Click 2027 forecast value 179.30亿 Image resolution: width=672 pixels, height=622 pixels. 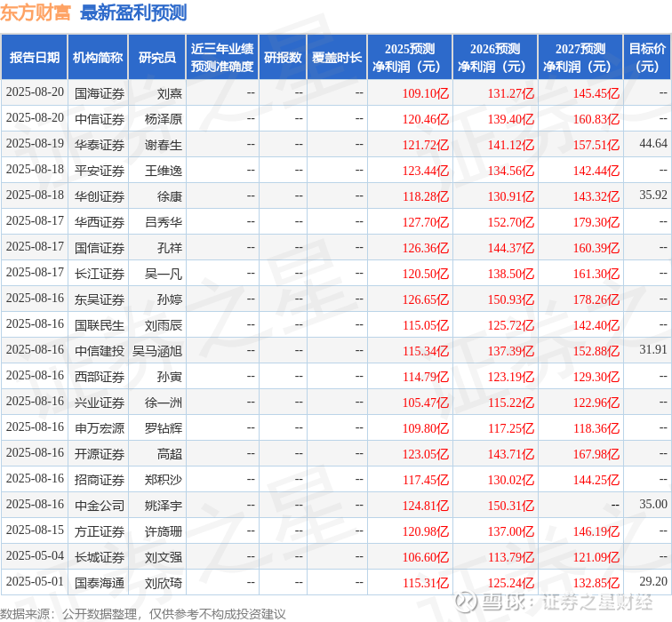[x=596, y=222]
